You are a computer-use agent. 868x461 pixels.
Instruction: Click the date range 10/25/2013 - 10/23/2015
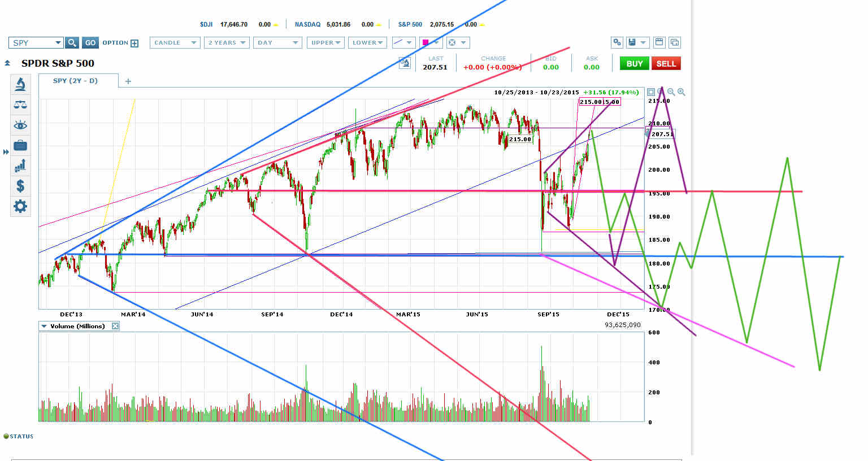(536, 92)
